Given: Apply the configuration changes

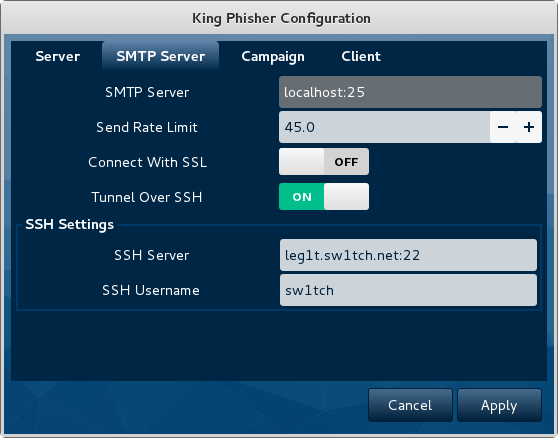Looking at the screenshot, I should [499, 405].
